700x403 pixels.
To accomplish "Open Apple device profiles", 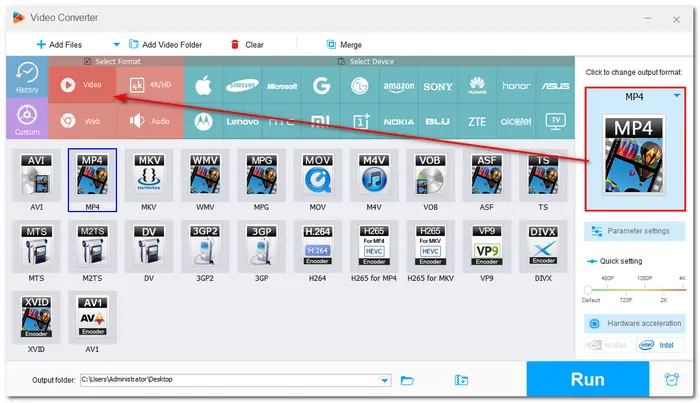I will (x=203, y=85).
